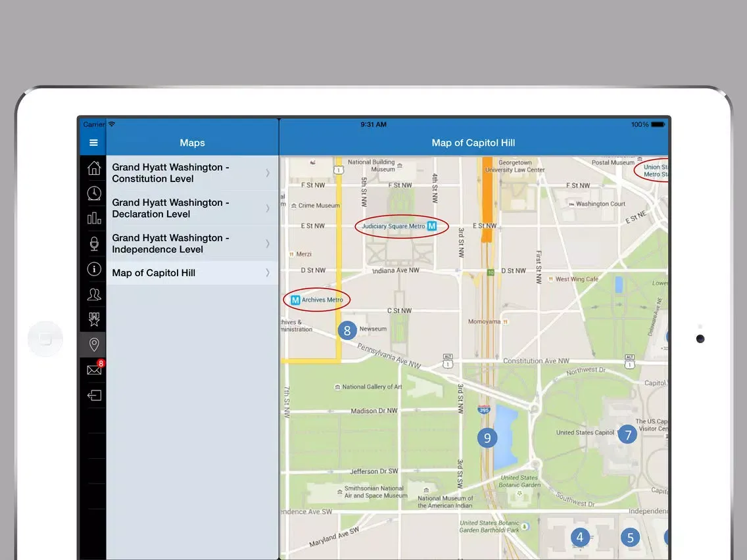The image size is (747, 560).
Task: Tap the 9:31 AM status bar clock
Action: pos(373,124)
